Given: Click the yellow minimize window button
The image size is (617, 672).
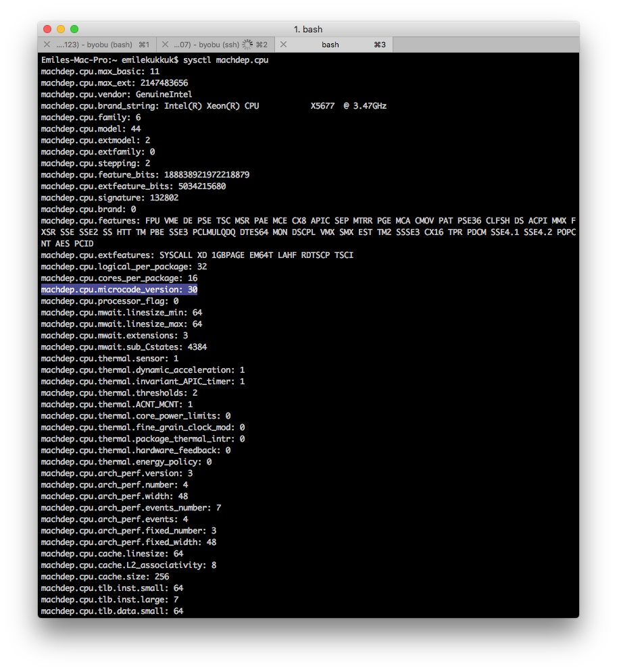Looking at the screenshot, I should (61, 29).
